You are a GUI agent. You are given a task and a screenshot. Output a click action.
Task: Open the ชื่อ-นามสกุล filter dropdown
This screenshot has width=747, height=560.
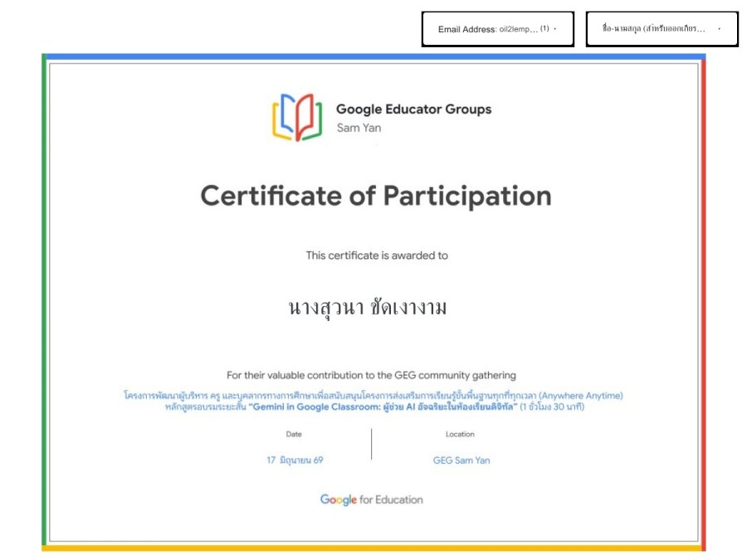pos(662,29)
